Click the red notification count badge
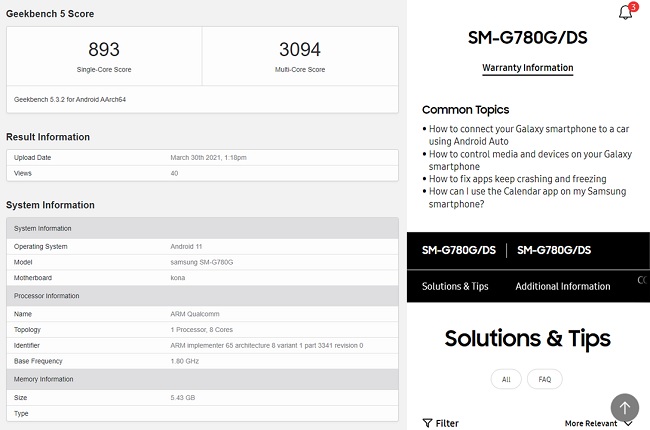This screenshot has height=430, width=650. point(633,7)
